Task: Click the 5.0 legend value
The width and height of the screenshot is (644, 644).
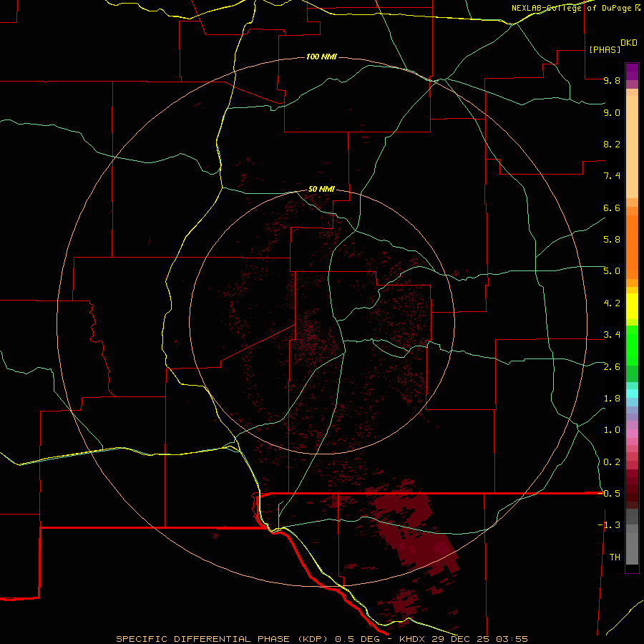Action: click(612, 271)
